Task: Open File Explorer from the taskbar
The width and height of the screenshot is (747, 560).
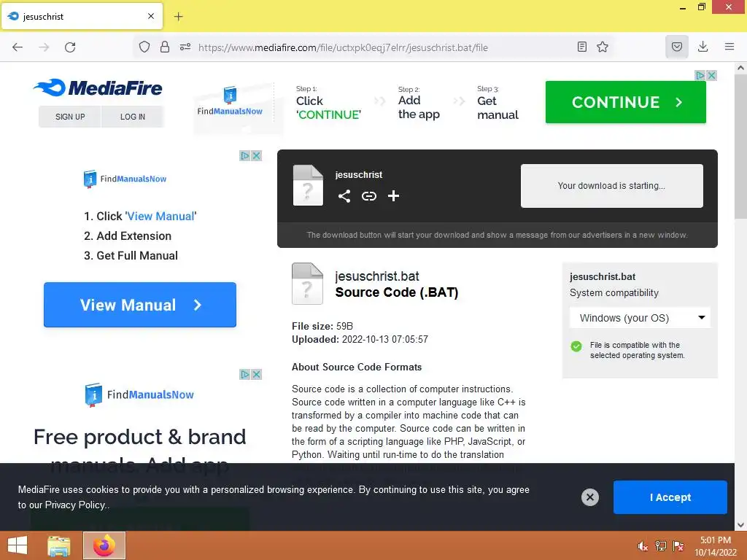Action: tap(59, 545)
